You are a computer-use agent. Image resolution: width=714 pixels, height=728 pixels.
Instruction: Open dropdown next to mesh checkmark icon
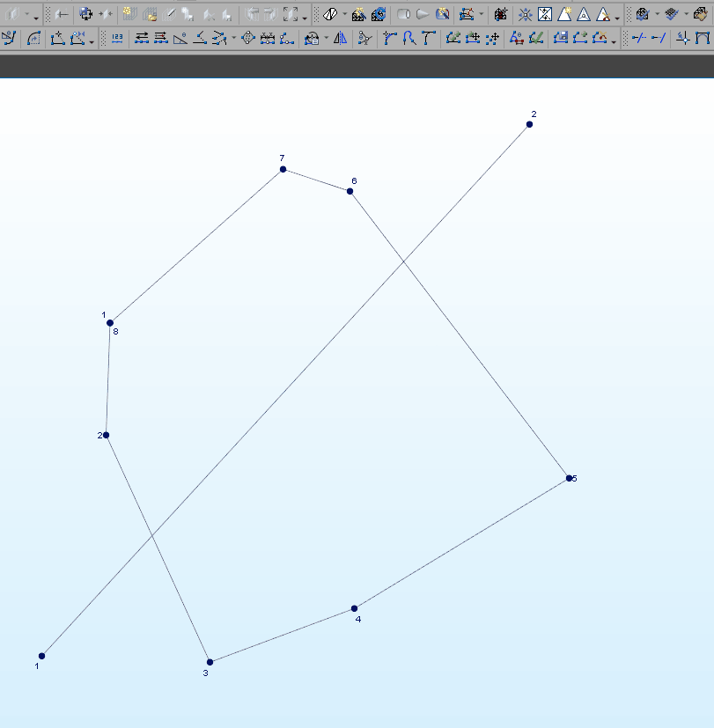tap(657, 14)
